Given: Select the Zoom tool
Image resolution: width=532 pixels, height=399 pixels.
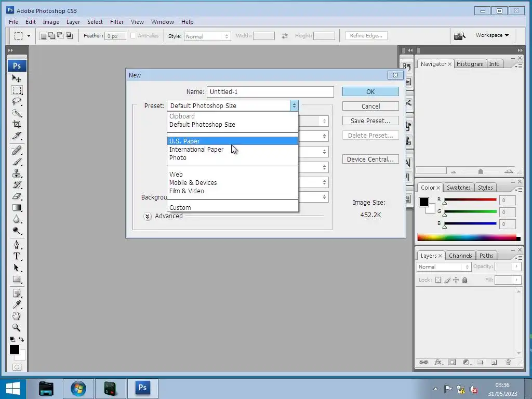Looking at the screenshot, I should coord(16,327).
